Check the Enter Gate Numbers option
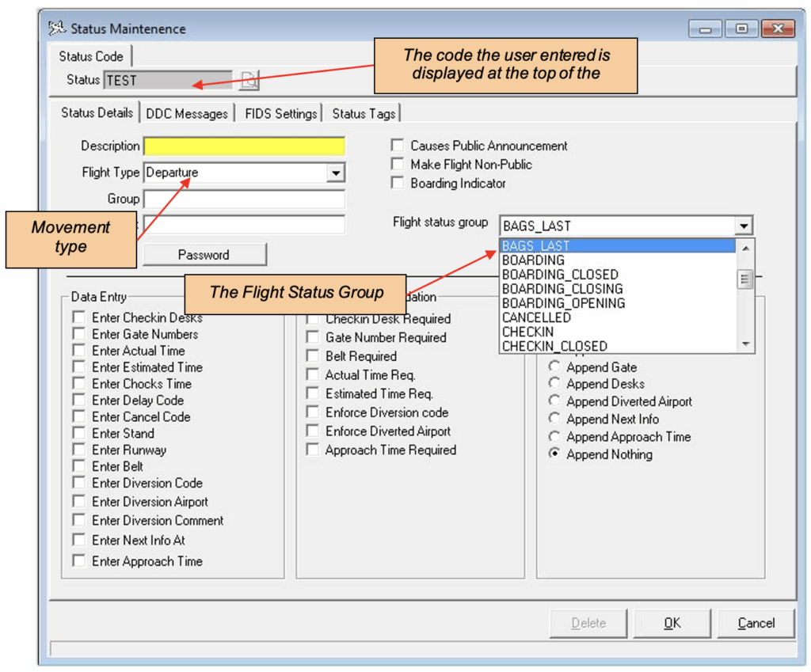The width and height of the screenshot is (811, 672). click(x=79, y=334)
